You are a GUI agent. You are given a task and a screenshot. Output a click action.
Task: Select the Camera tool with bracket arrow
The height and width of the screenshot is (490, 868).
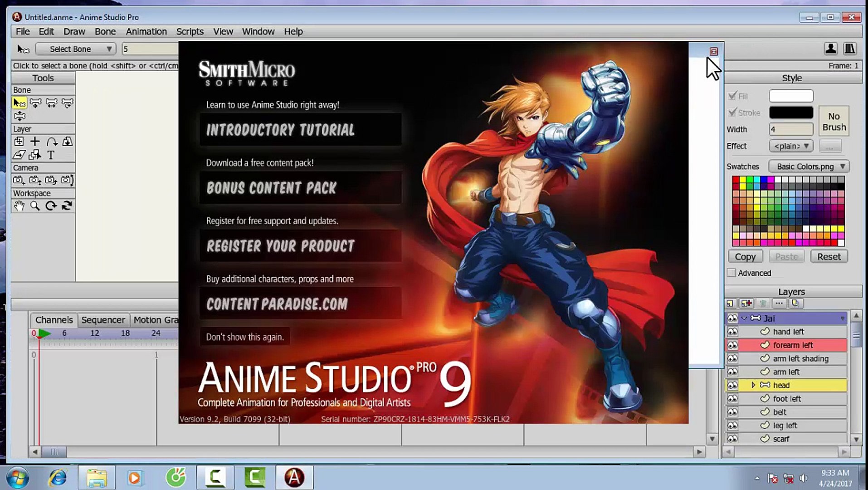[67, 180]
